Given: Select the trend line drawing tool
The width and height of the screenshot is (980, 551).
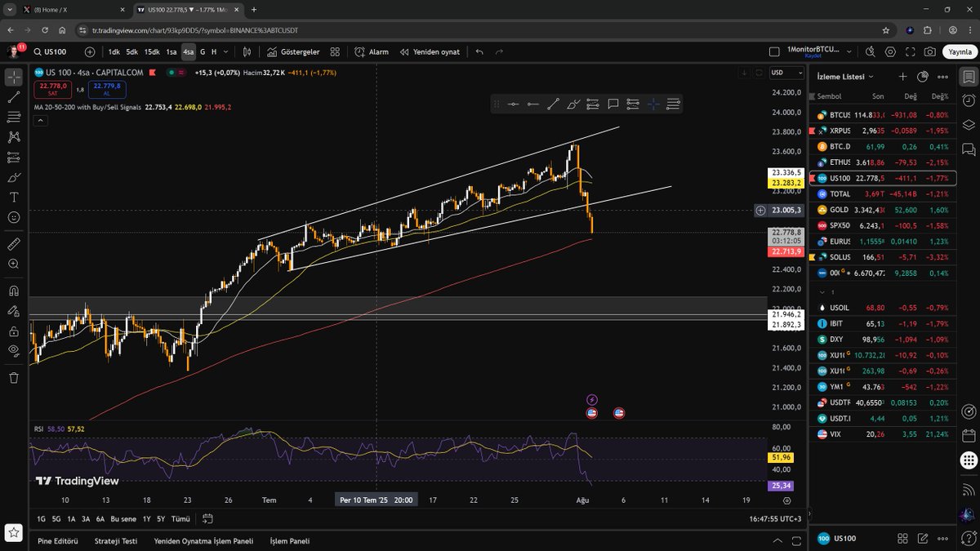Looking at the screenshot, I should click(14, 97).
